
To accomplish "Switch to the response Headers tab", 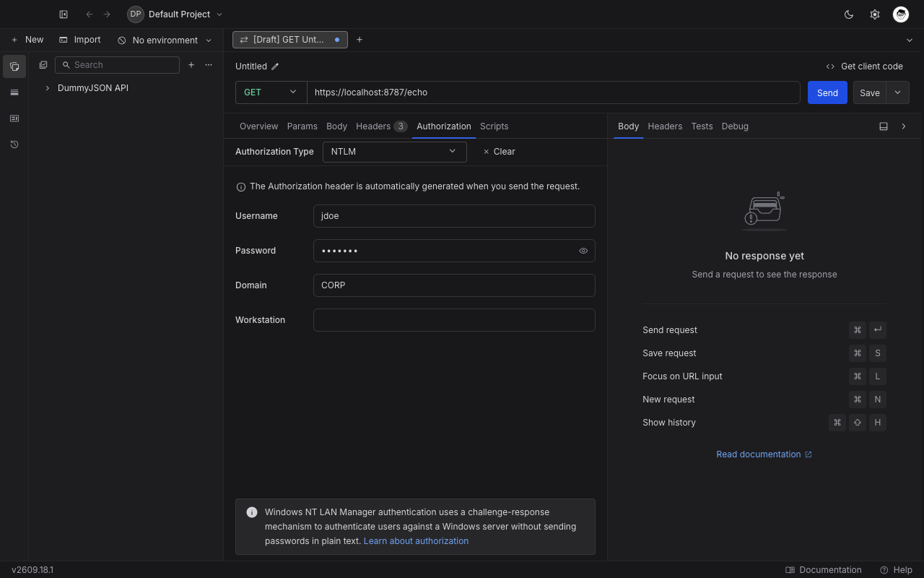I will (665, 126).
